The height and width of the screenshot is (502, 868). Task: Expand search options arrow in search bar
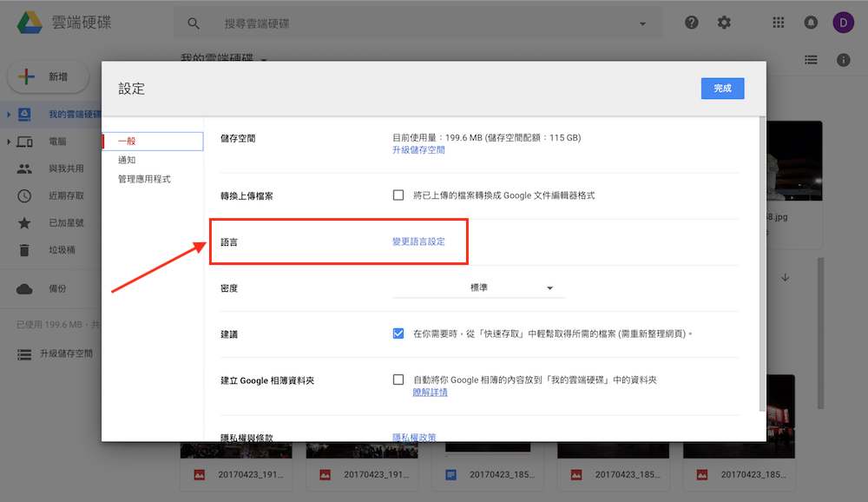[x=643, y=24]
